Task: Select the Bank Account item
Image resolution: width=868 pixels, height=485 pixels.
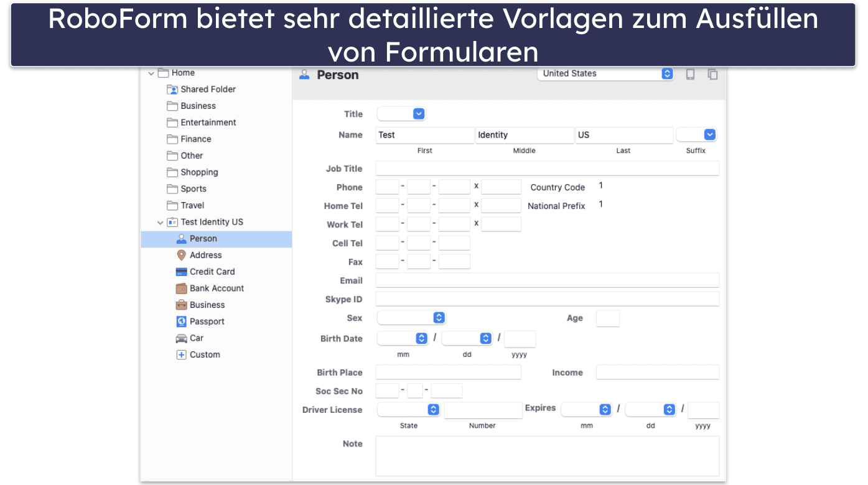Action: click(x=217, y=289)
